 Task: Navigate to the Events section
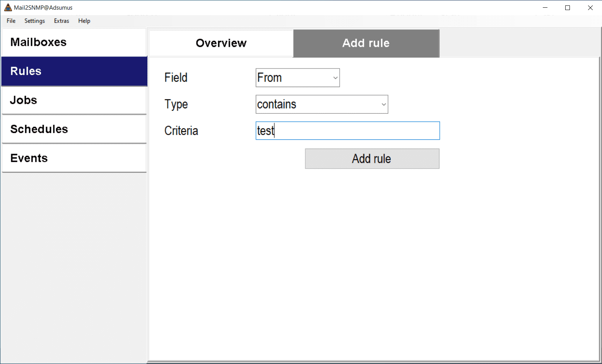[x=74, y=158]
